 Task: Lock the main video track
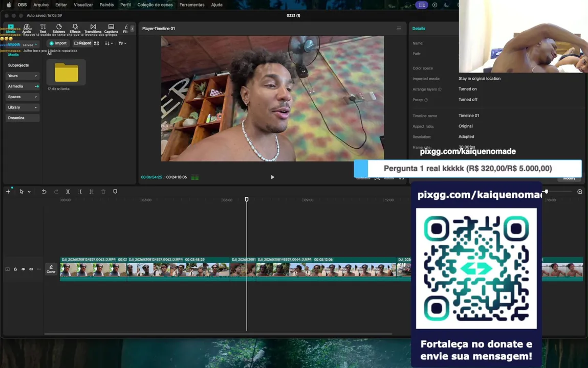point(15,269)
